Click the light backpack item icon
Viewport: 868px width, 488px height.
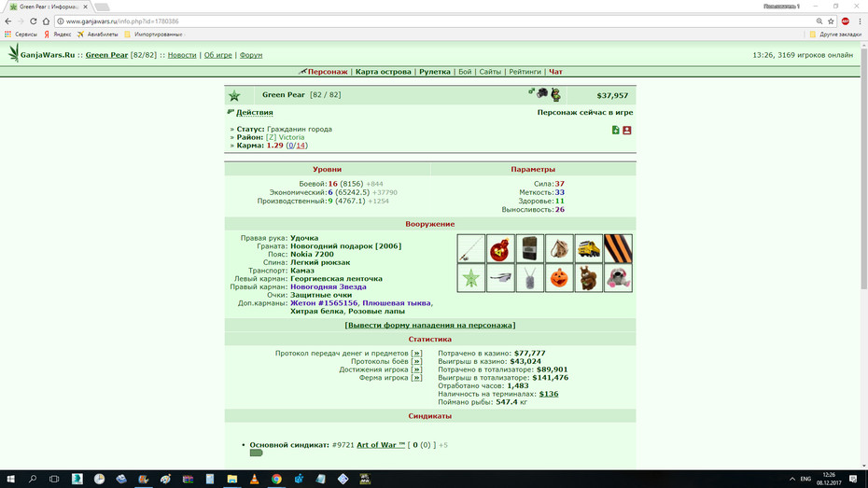click(x=559, y=248)
